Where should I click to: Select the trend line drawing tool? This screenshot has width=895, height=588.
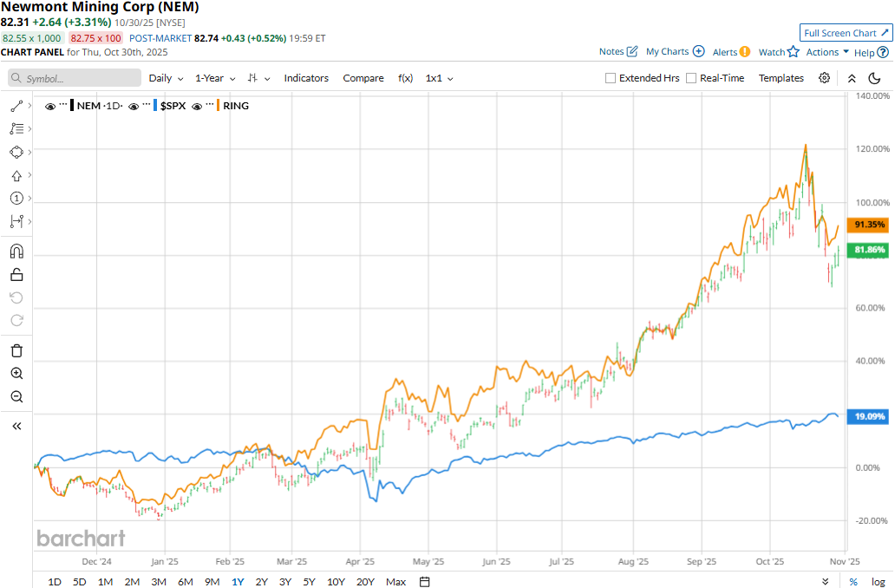16,106
